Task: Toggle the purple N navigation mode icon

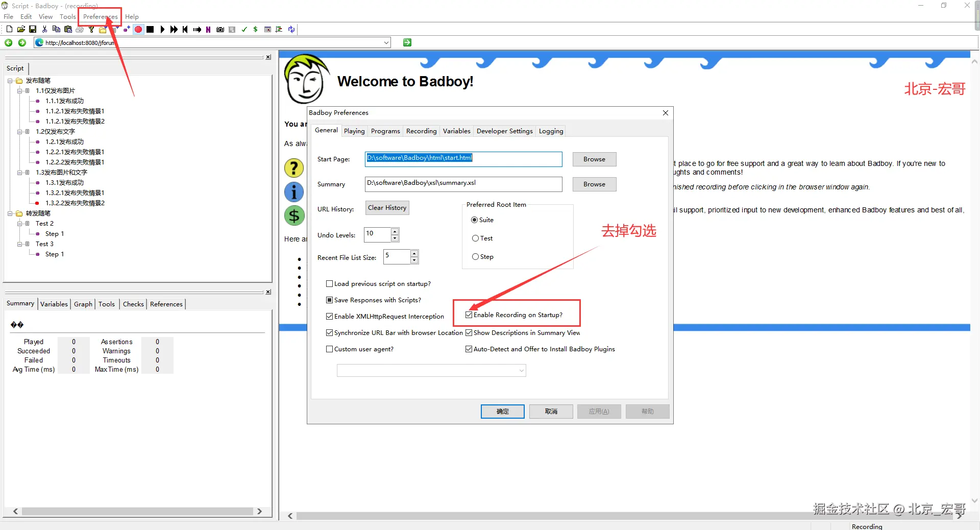Action: (x=208, y=29)
